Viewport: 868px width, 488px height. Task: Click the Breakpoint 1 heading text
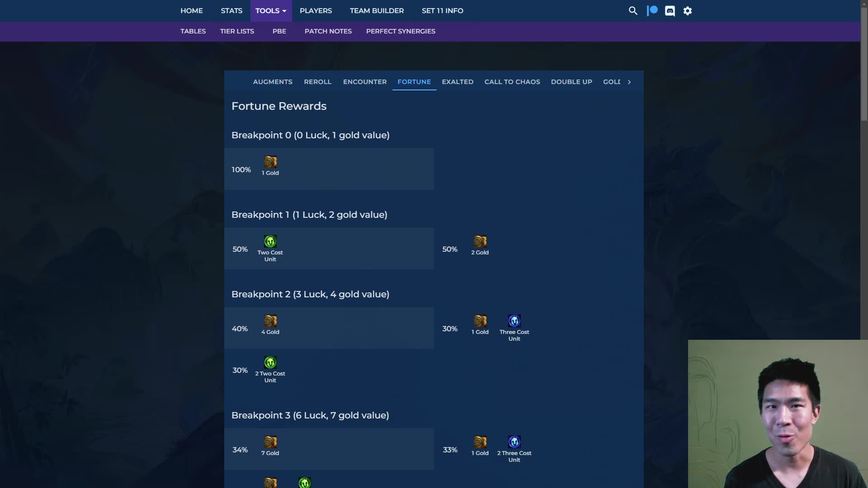tap(309, 215)
